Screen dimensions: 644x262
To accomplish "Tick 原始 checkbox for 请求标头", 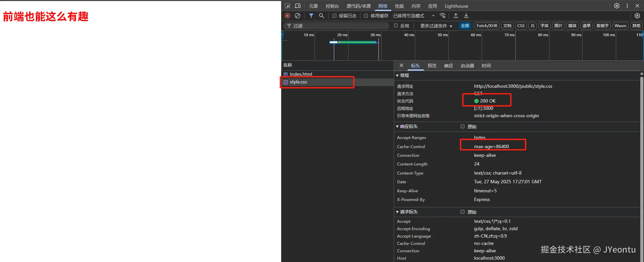I will pos(463,212).
